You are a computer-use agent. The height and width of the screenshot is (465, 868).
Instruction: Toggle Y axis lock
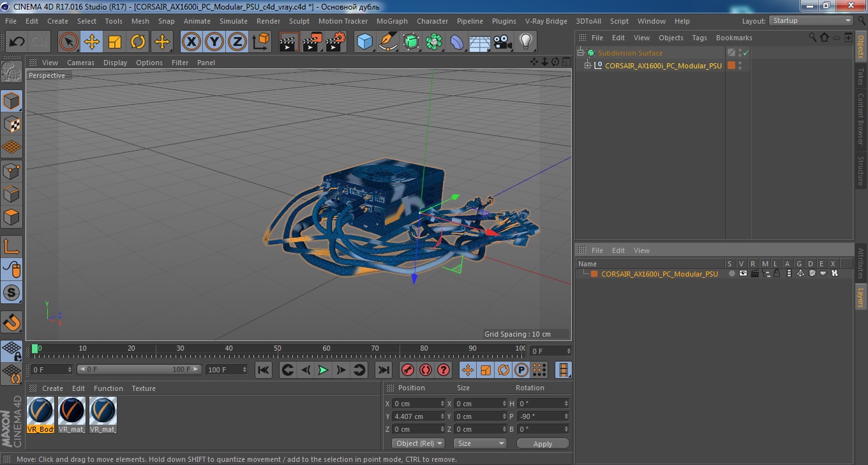pyautogui.click(x=214, y=42)
